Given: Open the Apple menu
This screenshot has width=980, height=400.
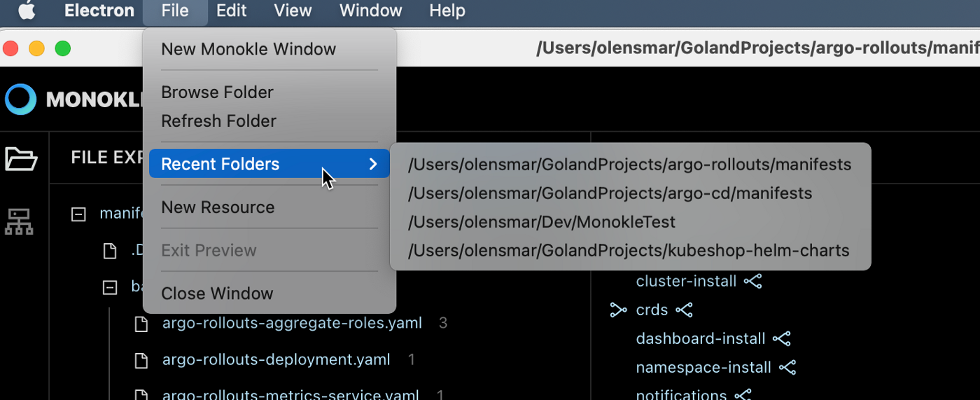Looking at the screenshot, I should (x=27, y=11).
